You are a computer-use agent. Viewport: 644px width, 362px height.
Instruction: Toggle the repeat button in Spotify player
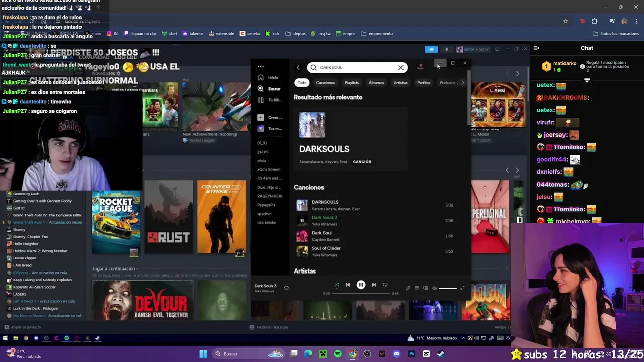pyautogui.click(x=385, y=285)
